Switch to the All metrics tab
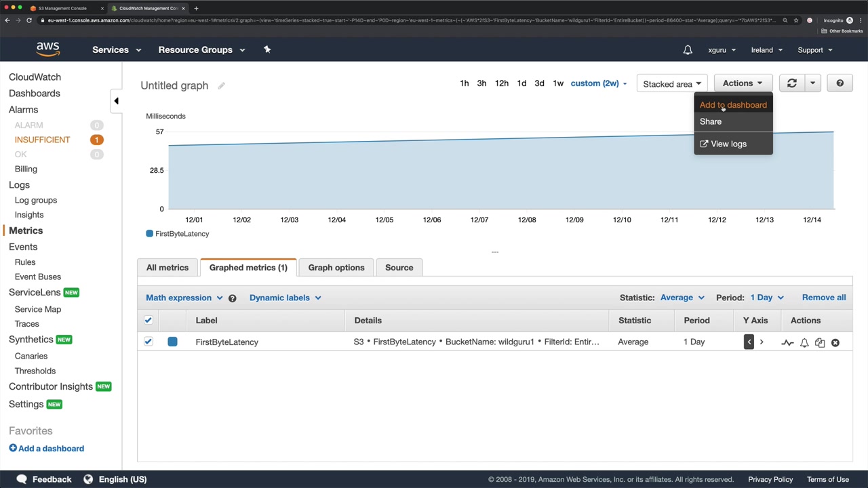Image resolution: width=868 pixels, height=488 pixels. click(x=167, y=268)
